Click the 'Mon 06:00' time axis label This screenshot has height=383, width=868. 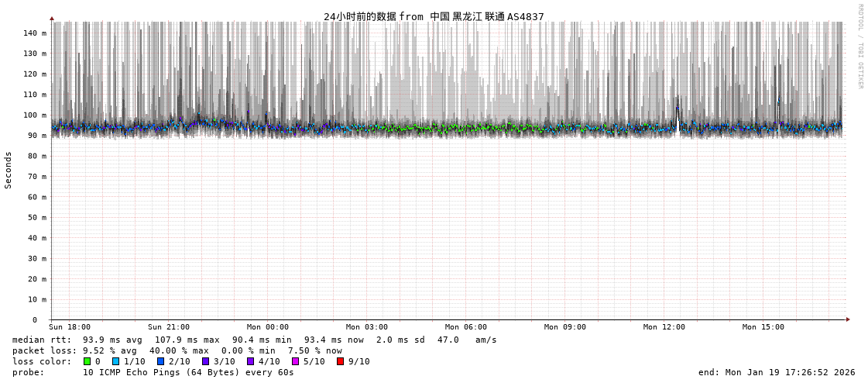click(465, 327)
